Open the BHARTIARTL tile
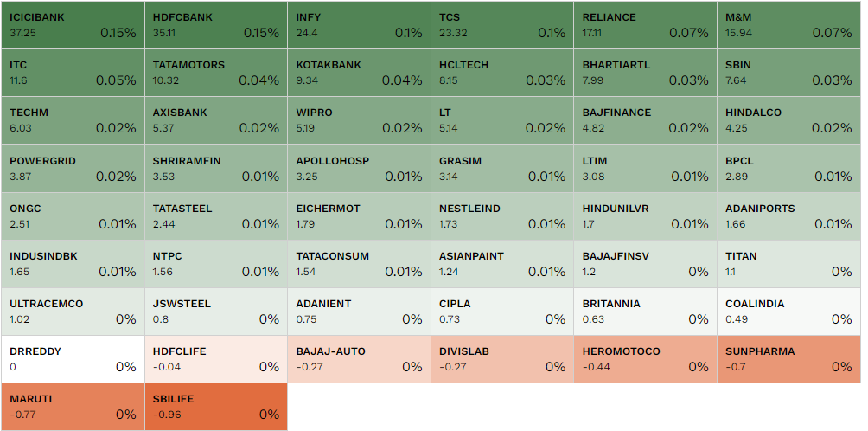The width and height of the screenshot is (868, 431). coord(645,73)
